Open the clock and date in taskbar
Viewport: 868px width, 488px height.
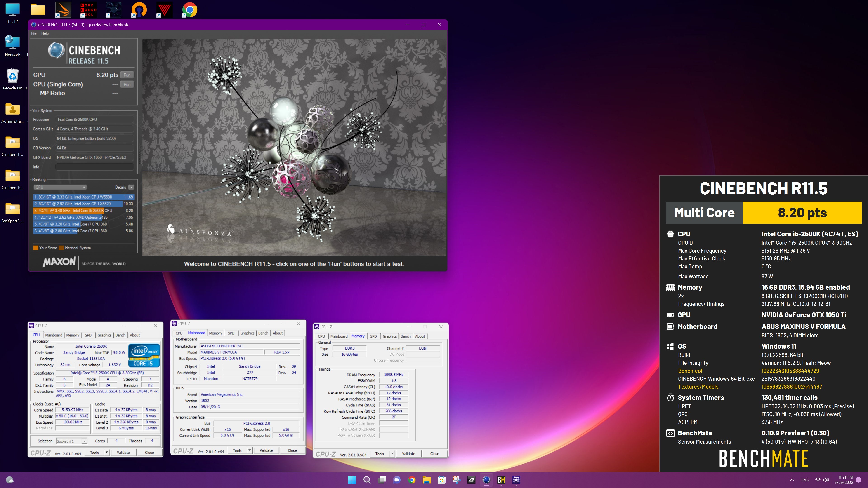843,480
